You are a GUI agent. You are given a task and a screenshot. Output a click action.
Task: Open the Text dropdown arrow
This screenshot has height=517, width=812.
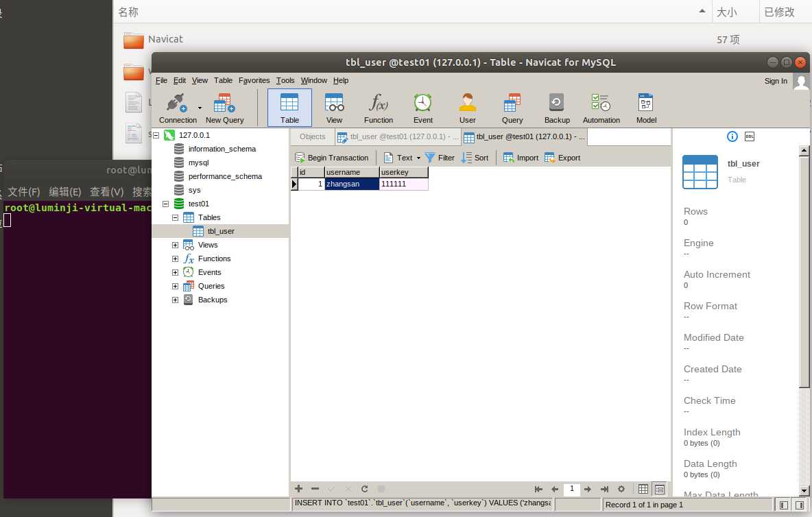tap(418, 158)
